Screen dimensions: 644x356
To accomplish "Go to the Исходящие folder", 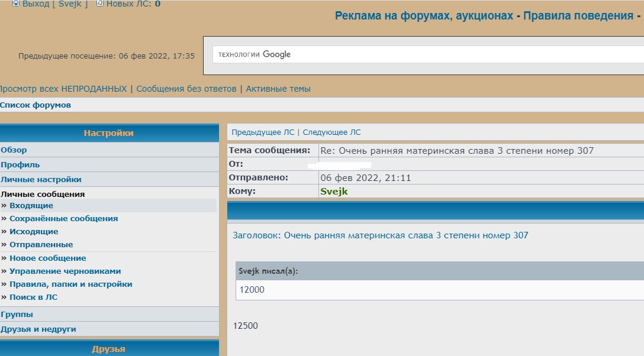I will point(34,231).
